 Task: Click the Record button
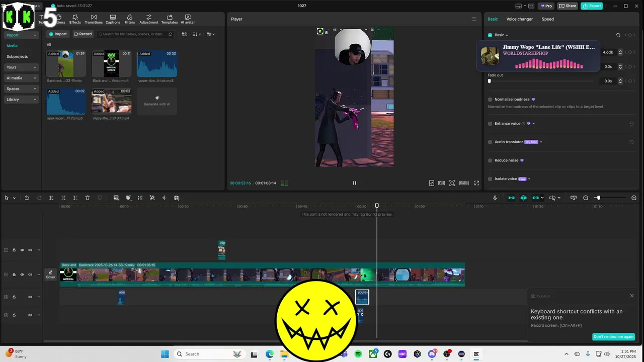(x=83, y=34)
